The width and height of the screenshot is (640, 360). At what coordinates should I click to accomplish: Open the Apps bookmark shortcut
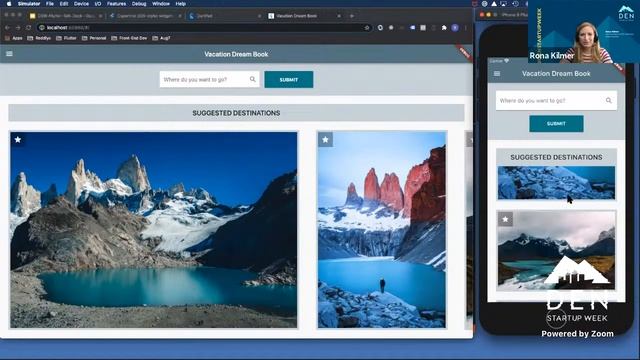point(14,38)
